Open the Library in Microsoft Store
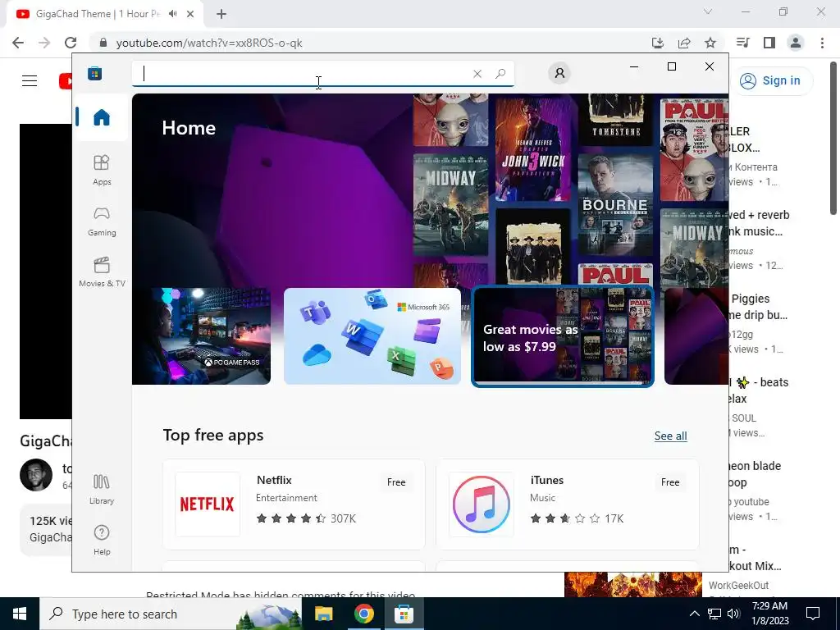This screenshot has width=840, height=630. coord(102,489)
